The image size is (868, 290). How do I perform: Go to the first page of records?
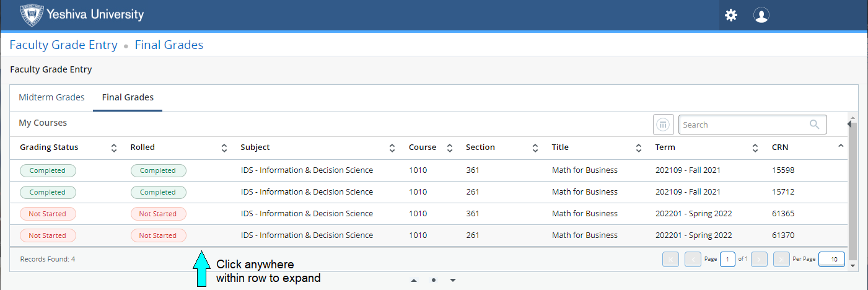click(x=670, y=259)
